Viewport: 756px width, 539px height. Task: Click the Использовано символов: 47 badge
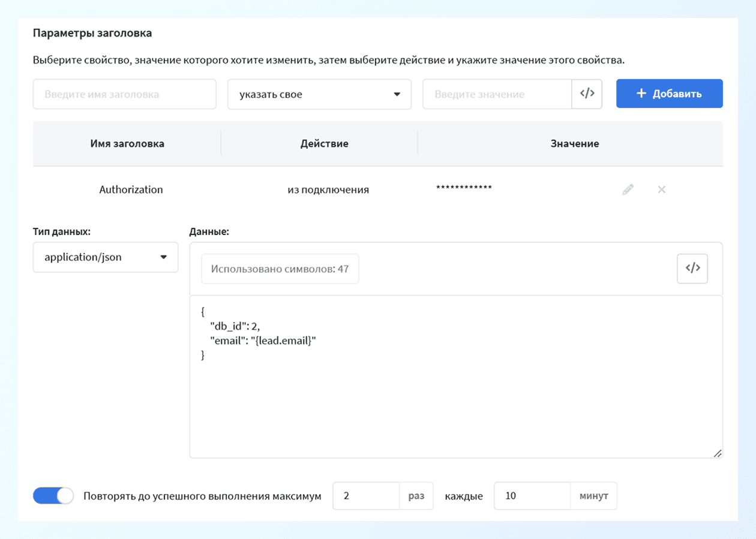tap(280, 269)
